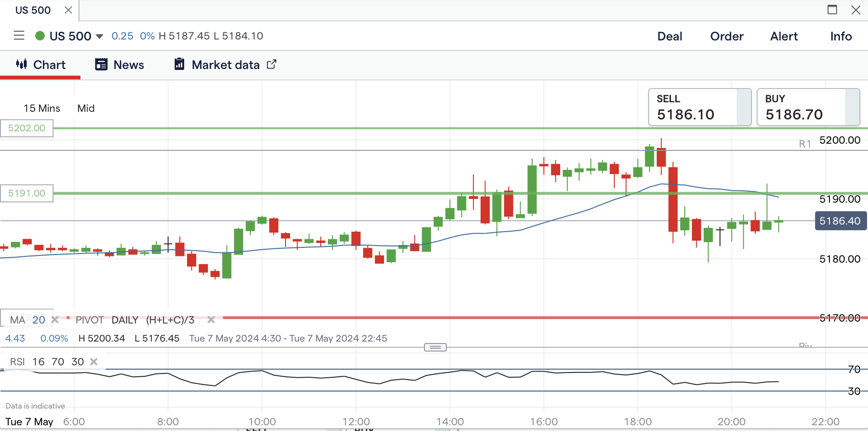Change the Mid price type
Image resolution: width=868 pixels, height=431 pixels.
click(86, 108)
